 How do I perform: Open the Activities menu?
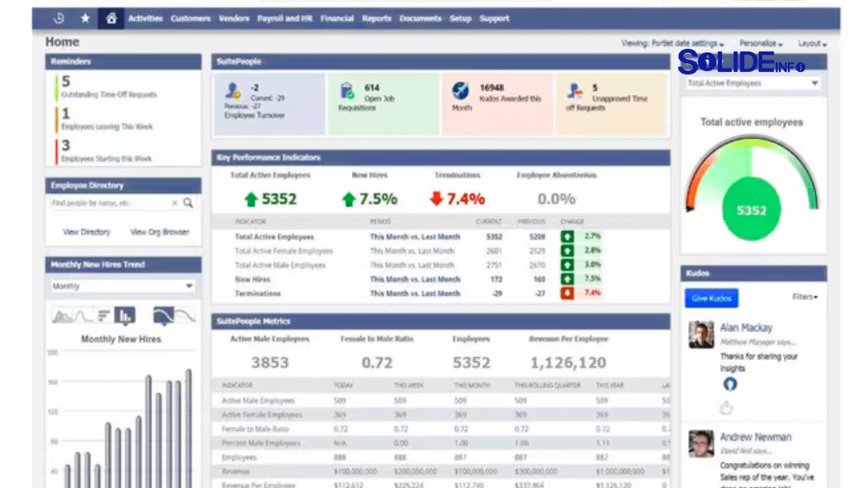(x=146, y=18)
